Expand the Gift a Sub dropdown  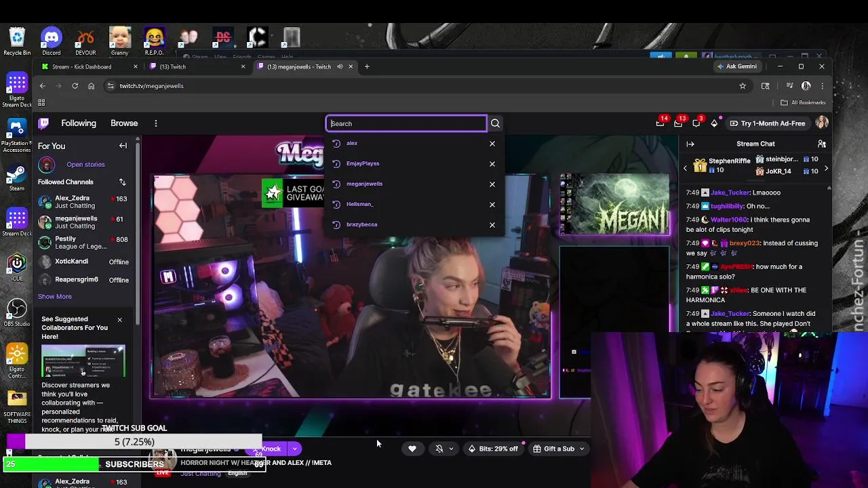(581, 449)
